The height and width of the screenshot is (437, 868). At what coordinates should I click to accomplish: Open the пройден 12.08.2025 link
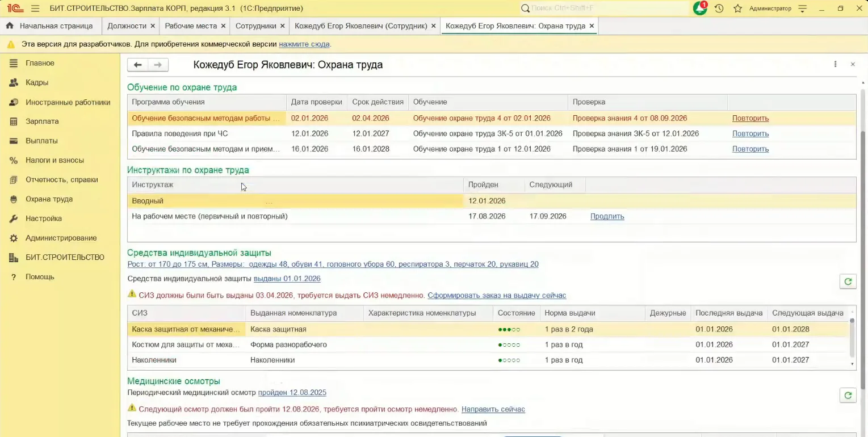292,393
